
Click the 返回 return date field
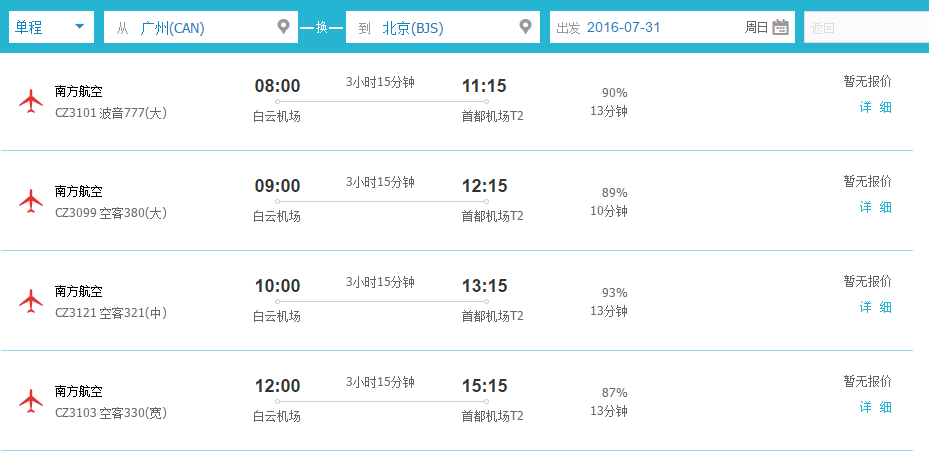[x=866, y=27]
